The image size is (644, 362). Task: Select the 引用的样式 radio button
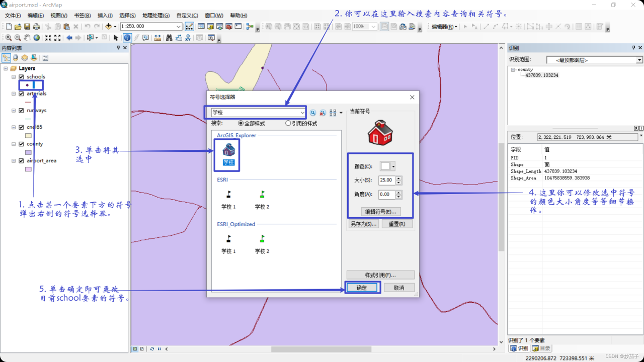point(288,123)
